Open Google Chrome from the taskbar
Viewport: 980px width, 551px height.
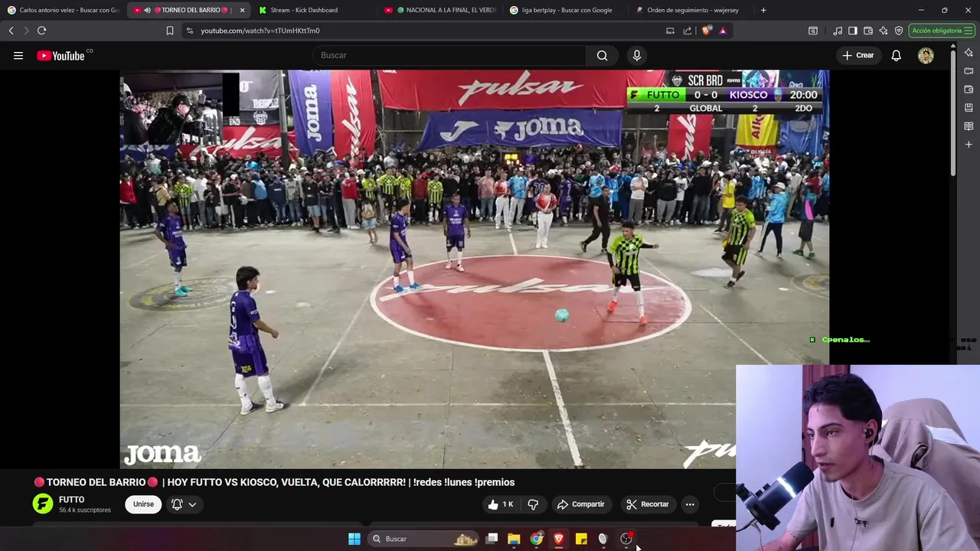click(536, 539)
